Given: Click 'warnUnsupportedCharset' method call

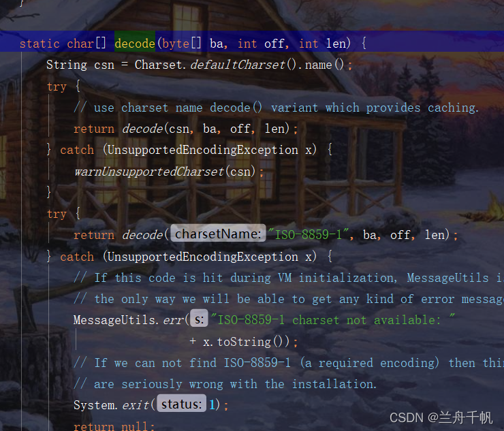Looking at the screenshot, I should click(149, 172).
